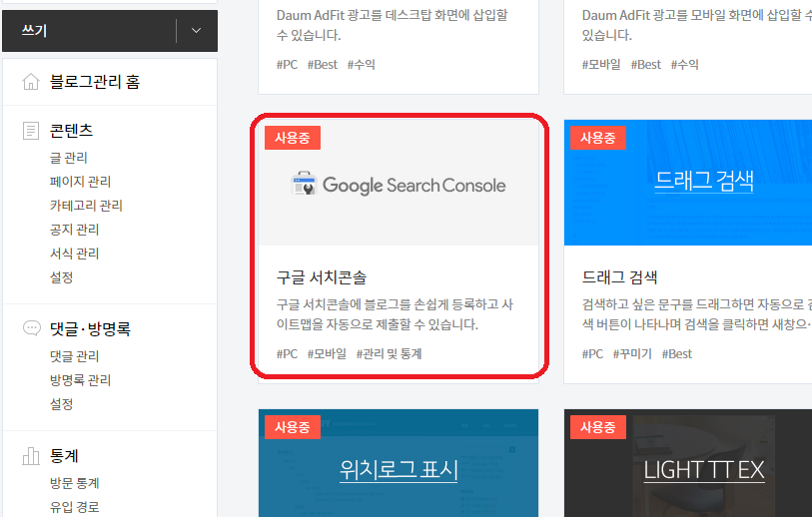The image size is (812, 517).
Task: Open 방명록 관리
Action: tap(80, 379)
